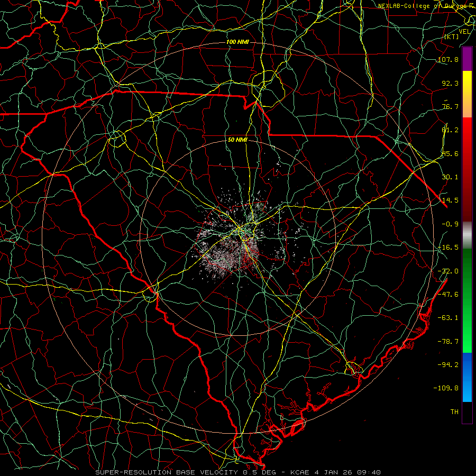Click the 100 NMI range ring label

point(237,42)
